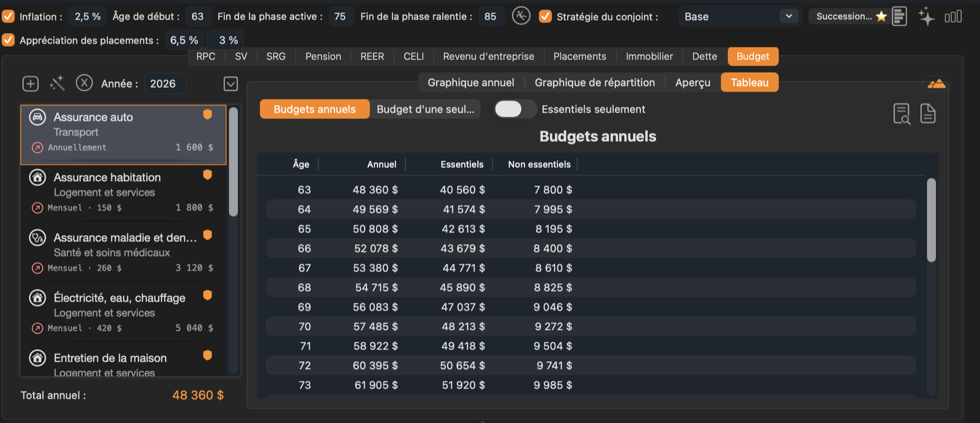Click the 3 % appreciation field
980x423 pixels.
(x=225, y=40)
